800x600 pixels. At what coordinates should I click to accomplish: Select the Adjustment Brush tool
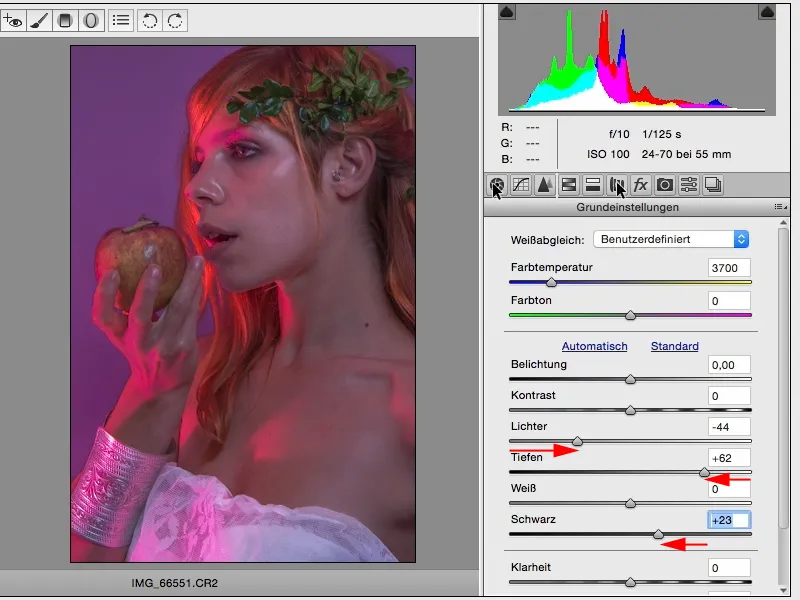pos(39,20)
